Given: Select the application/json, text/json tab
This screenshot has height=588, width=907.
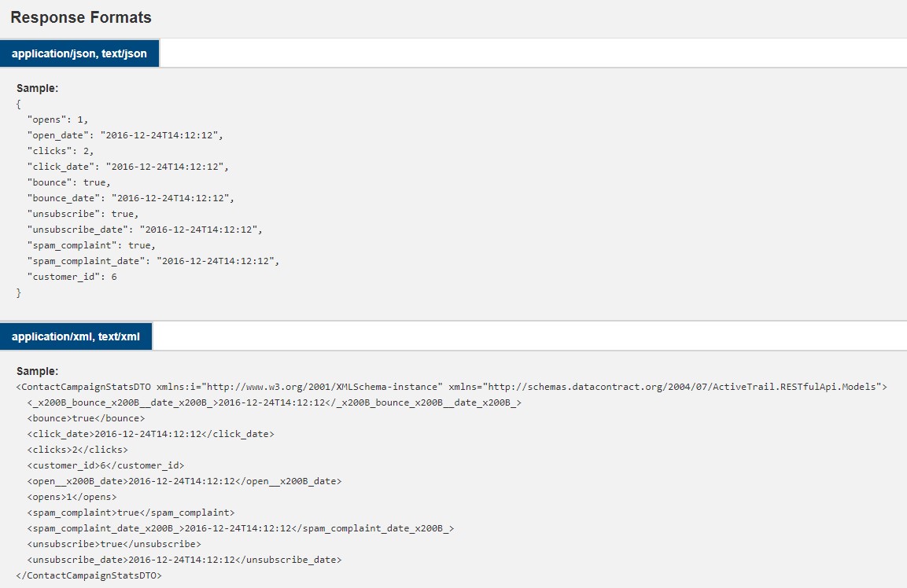Looking at the screenshot, I should pos(79,53).
